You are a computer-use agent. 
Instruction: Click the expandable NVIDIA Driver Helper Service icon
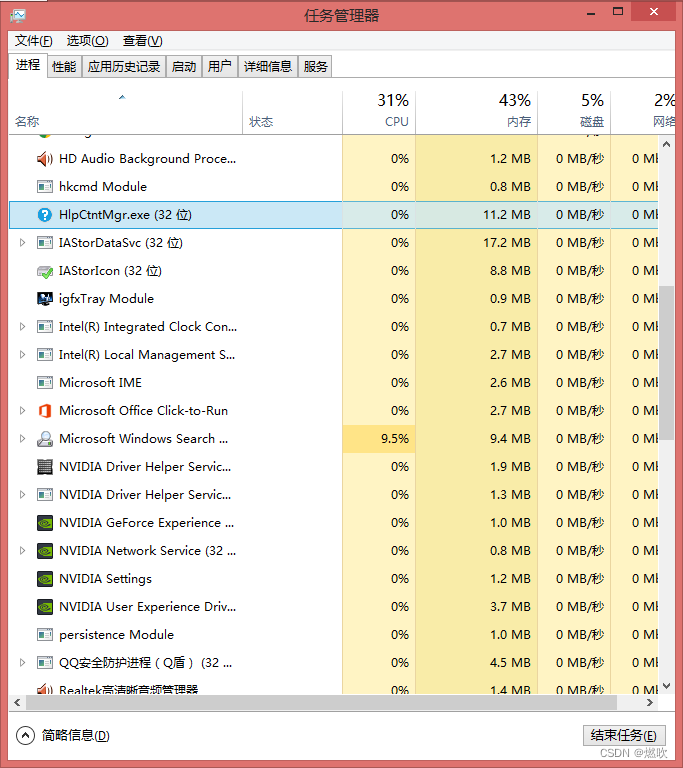(x=45, y=495)
